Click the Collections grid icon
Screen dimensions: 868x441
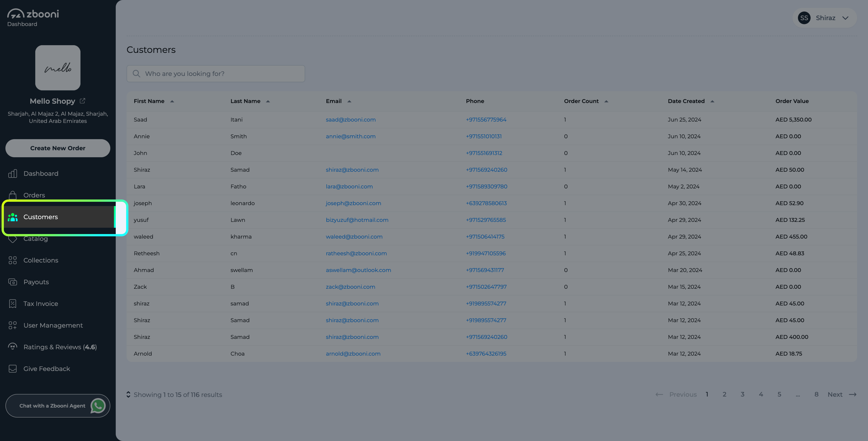pyautogui.click(x=13, y=260)
